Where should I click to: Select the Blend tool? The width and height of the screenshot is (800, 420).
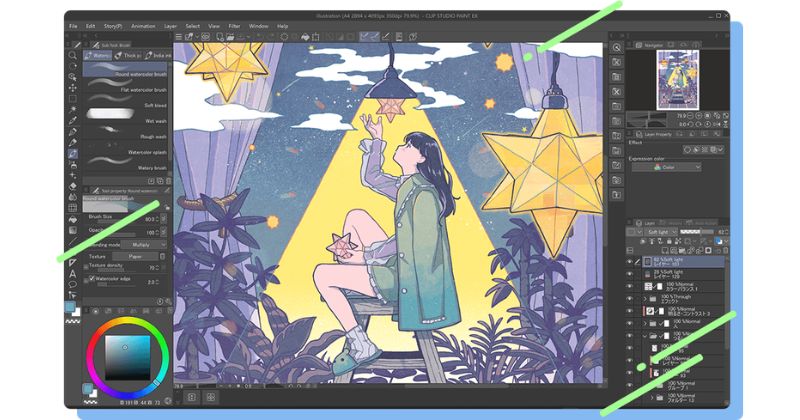(x=72, y=197)
